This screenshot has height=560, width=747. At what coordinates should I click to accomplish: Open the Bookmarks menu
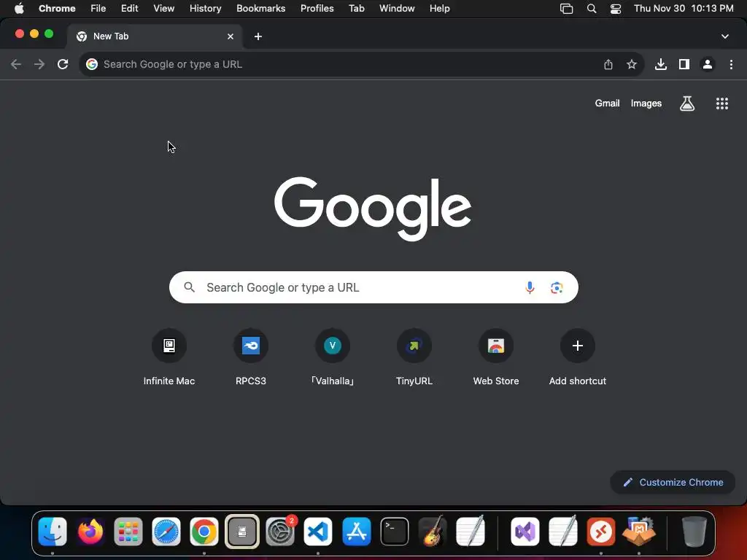[x=261, y=8]
